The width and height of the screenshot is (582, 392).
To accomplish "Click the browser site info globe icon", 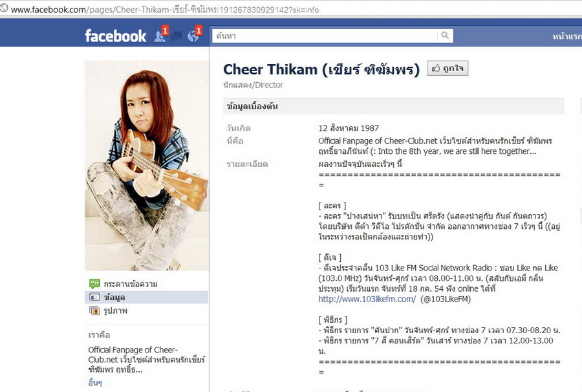I will (4, 7).
